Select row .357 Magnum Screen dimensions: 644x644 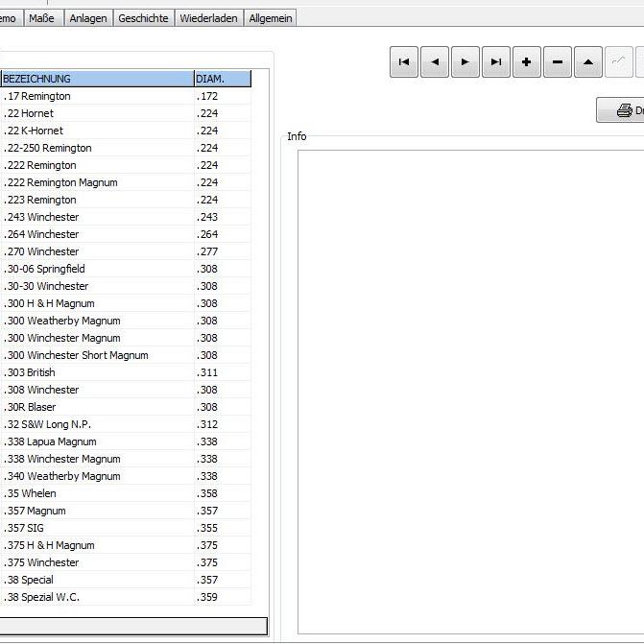(x=126, y=511)
